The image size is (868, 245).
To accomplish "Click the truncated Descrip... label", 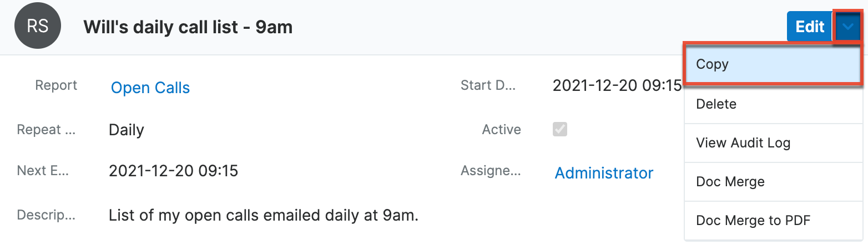I will 46,215.
